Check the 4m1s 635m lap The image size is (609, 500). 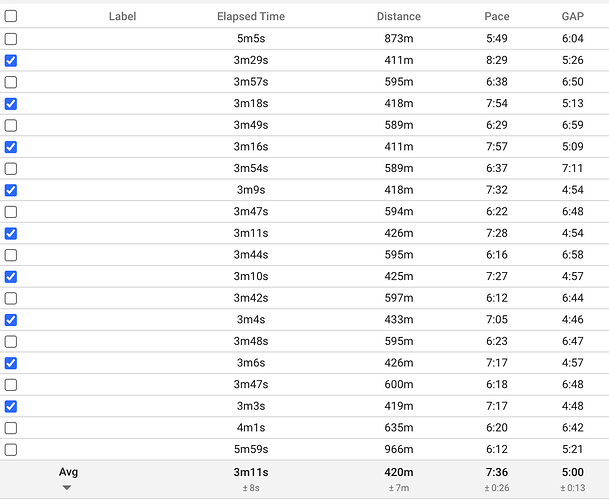pyautogui.click(x=10, y=428)
